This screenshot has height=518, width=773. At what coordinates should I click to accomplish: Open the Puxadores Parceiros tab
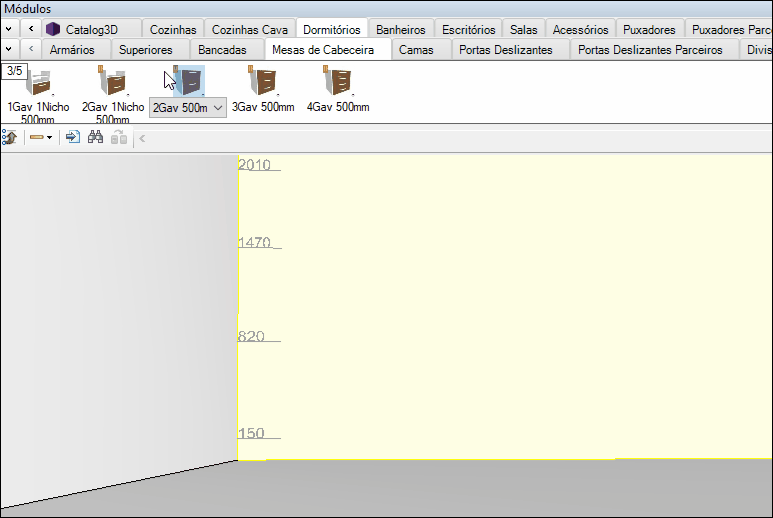click(x=731, y=30)
